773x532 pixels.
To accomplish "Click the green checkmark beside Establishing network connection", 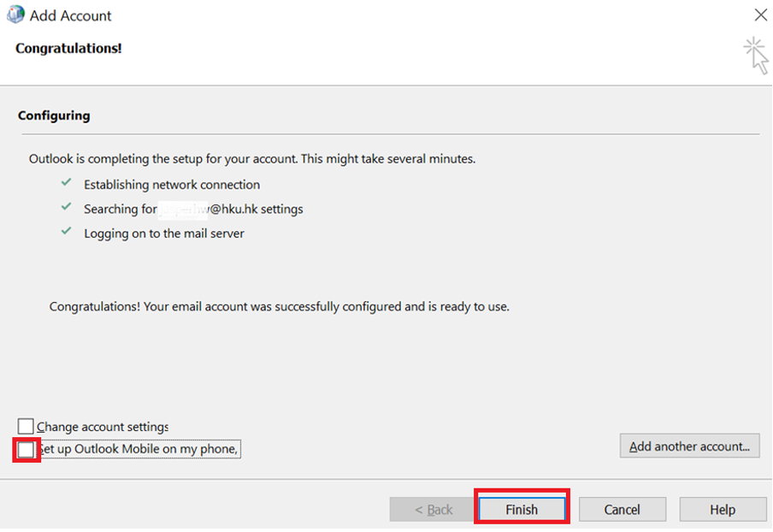I will [67, 185].
